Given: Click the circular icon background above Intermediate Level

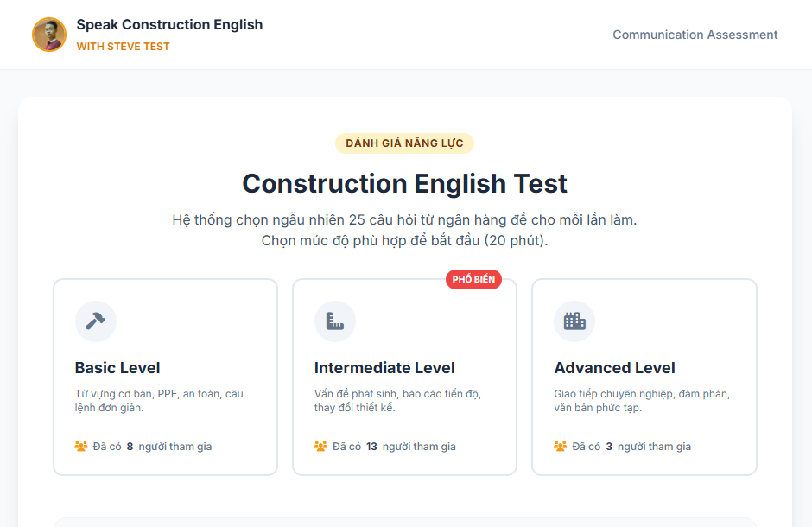Looking at the screenshot, I should coord(335,321).
